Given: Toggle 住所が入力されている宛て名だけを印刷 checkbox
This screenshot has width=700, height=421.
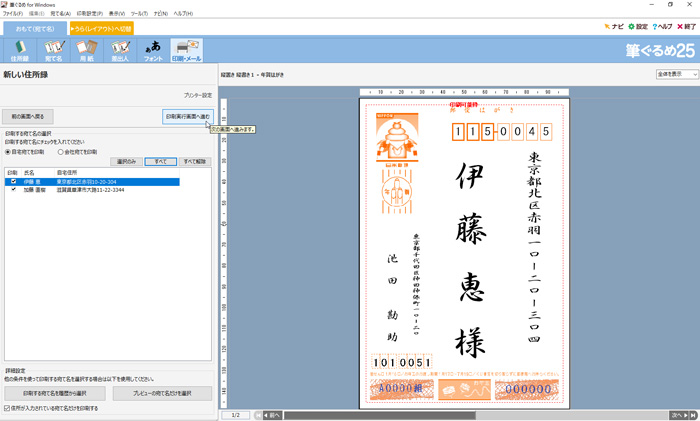Looking at the screenshot, I should coord(9,408).
